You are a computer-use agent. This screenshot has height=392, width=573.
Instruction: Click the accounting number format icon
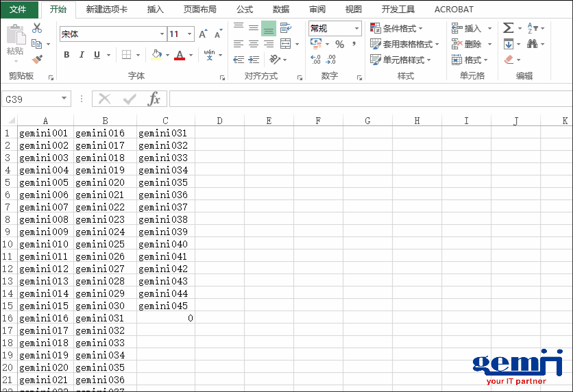click(x=316, y=44)
